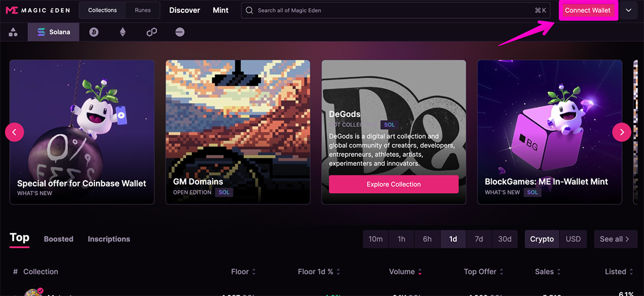
Task: Click Explore Collection button
Action: [x=394, y=184]
